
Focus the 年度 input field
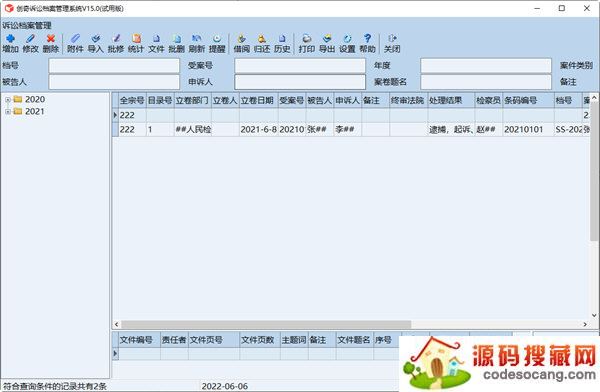tap(486, 65)
